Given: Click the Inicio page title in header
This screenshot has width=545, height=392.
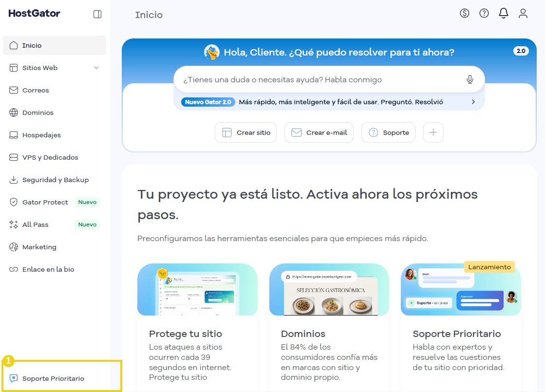Looking at the screenshot, I should [149, 15].
